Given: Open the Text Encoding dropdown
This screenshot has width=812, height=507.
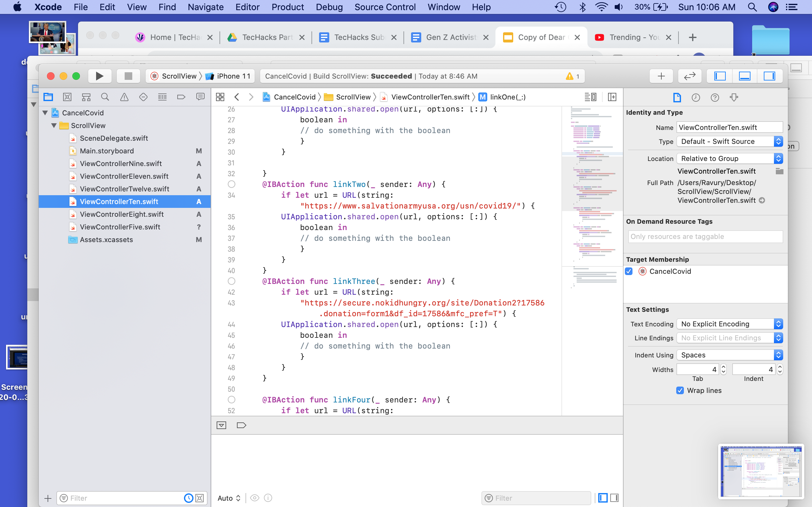Looking at the screenshot, I should 729,324.
